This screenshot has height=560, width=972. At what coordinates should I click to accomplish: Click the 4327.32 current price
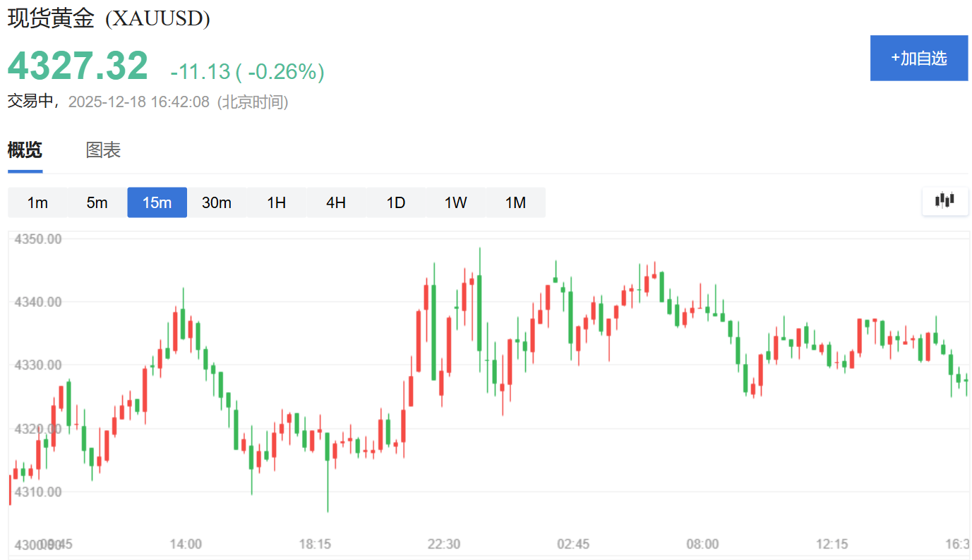[x=78, y=66]
